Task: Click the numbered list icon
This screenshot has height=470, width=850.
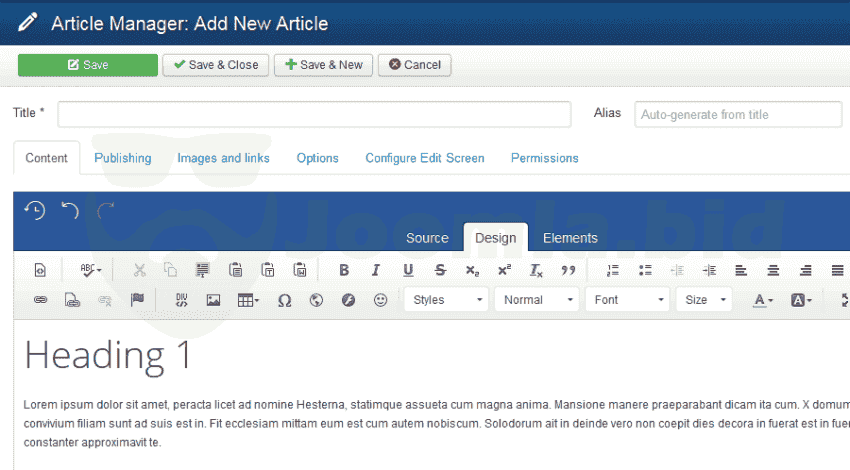Action: pos(613,270)
